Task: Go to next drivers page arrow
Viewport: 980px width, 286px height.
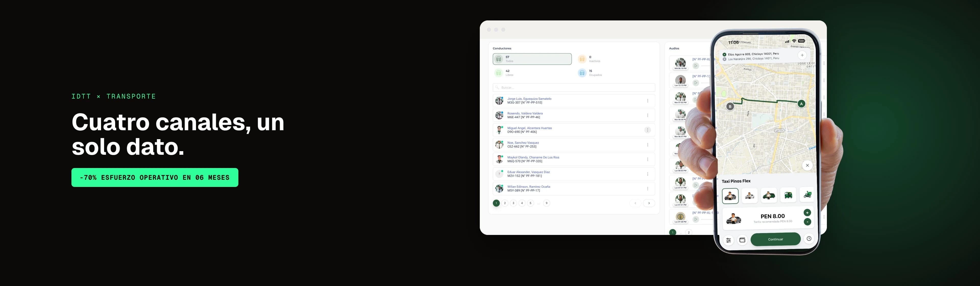Action: pos(649,203)
